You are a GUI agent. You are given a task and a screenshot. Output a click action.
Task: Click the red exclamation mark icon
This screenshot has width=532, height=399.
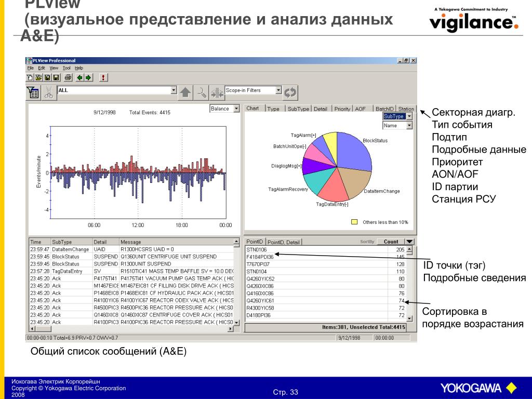(103, 78)
